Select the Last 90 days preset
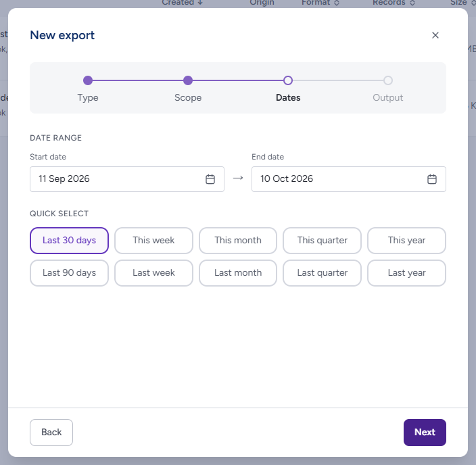 pos(69,273)
